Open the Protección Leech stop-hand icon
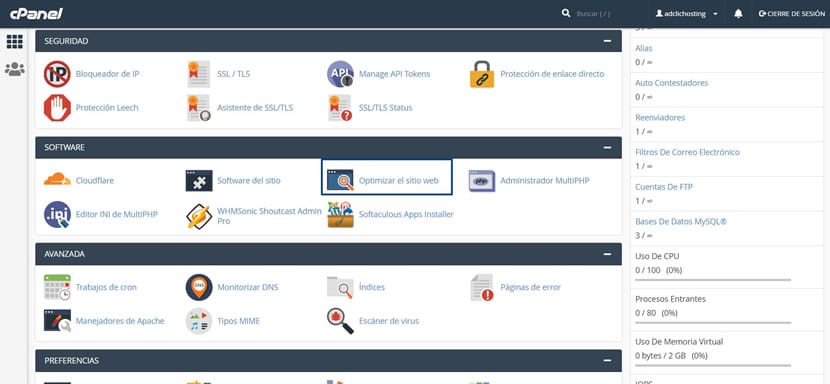Screen dimensions: 830x384 57,108
